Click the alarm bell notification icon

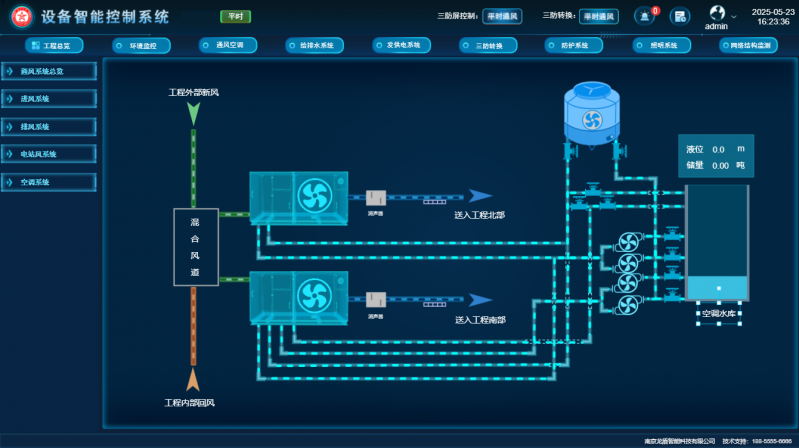[643, 16]
